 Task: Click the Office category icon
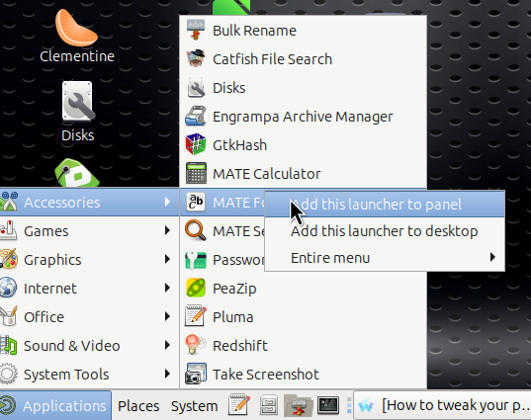pyautogui.click(x=9, y=316)
